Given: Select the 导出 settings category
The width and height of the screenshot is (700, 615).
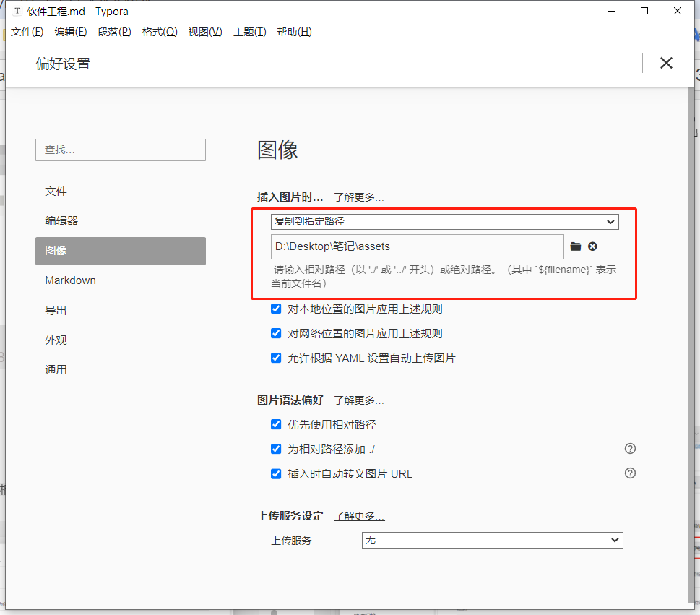Looking at the screenshot, I should coord(121,310).
